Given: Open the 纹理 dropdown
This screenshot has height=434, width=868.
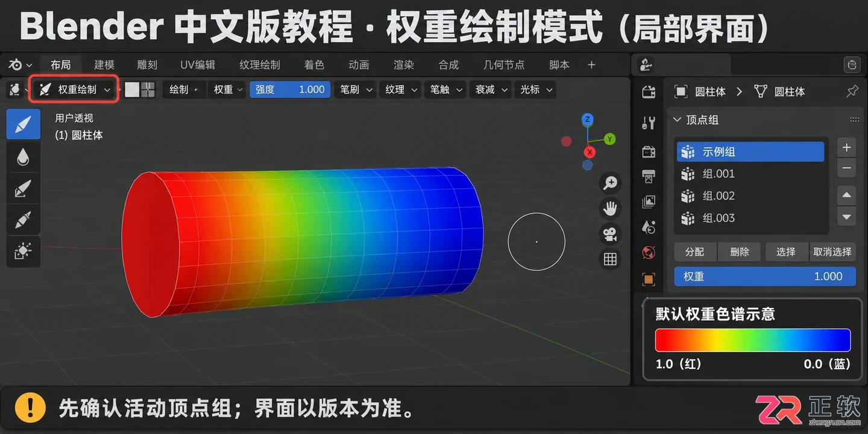Looking at the screenshot, I should [400, 90].
